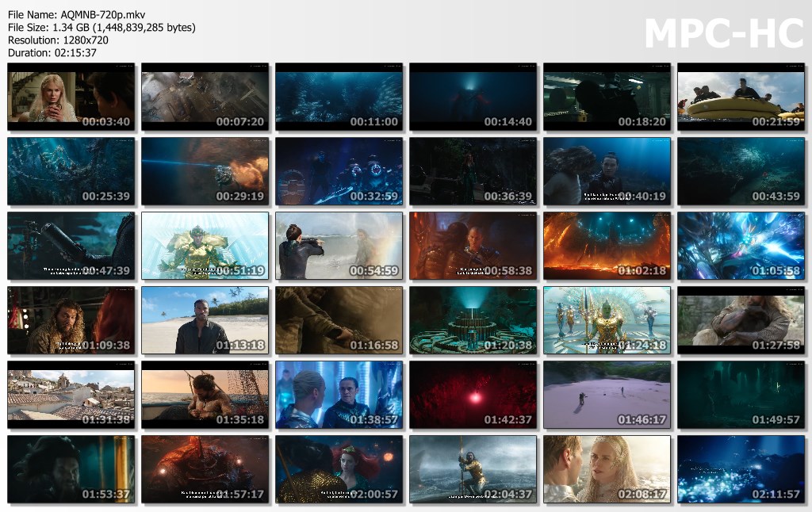Select the frame at 00:58:38
The width and height of the screenshot is (812, 512).
[473, 246]
